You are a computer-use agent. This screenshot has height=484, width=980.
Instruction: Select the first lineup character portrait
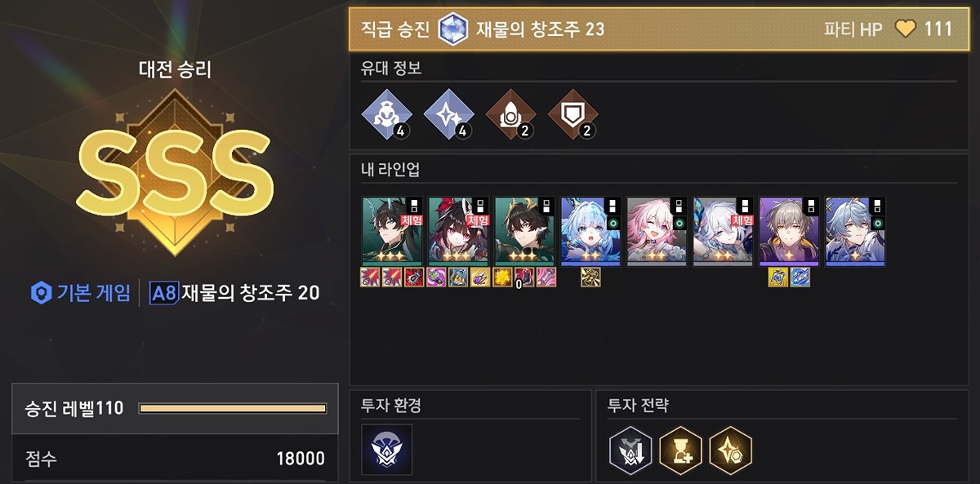(392, 231)
